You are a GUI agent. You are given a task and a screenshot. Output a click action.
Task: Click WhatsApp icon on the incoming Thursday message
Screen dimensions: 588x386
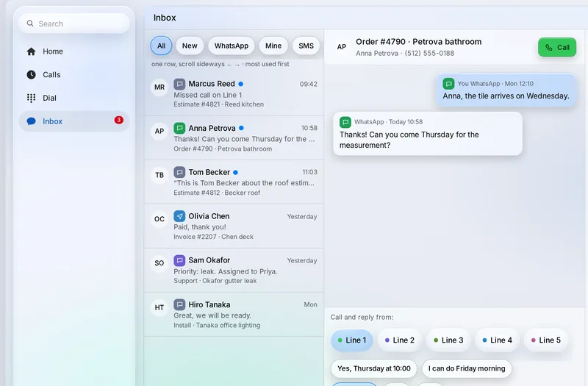[345, 122]
